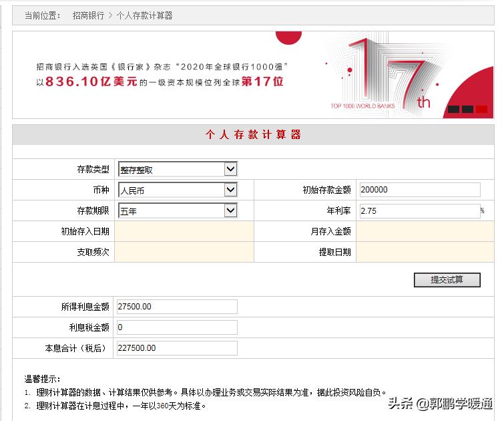Click the 温馨提示 heading text
The height and width of the screenshot is (421, 504).
point(42,379)
